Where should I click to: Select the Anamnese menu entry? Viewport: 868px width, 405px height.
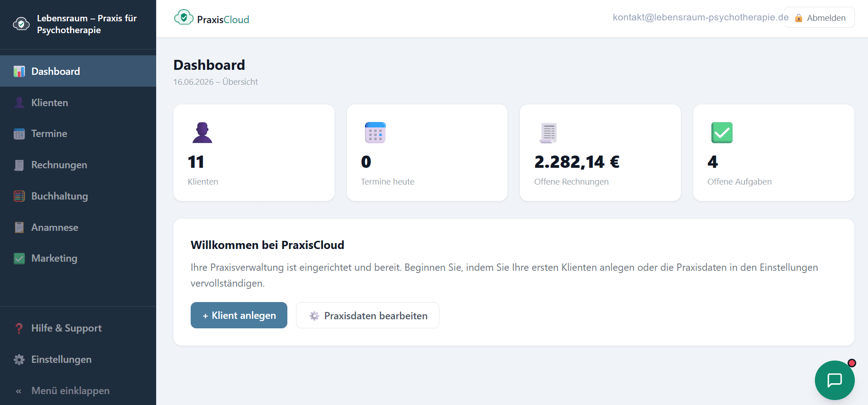click(x=78, y=227)
